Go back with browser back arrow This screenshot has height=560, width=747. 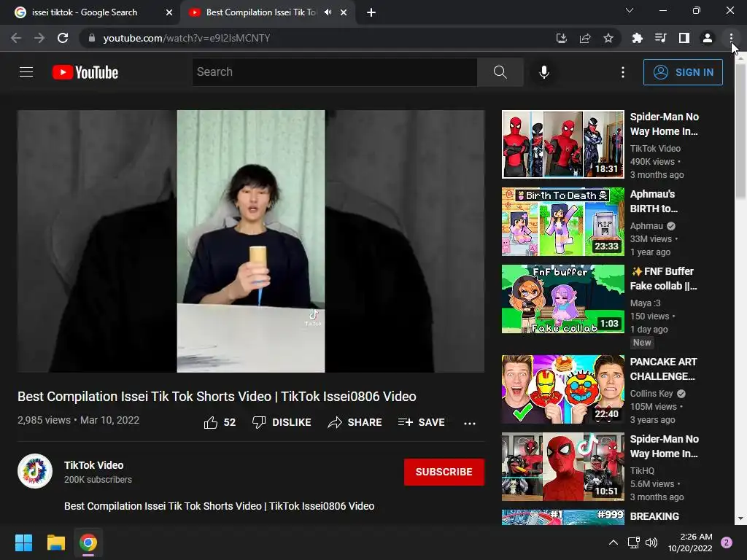click(x=16, y=38)
